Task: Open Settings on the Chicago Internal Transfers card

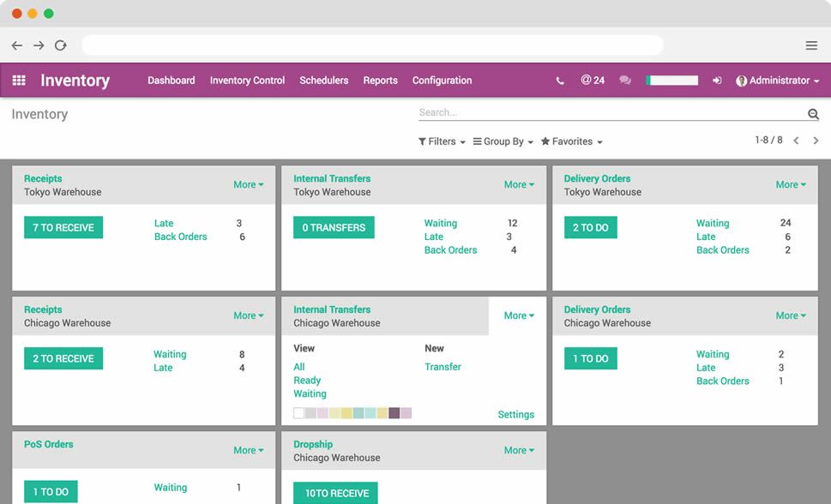Action: pyautogui.click(x=515, y=413)
